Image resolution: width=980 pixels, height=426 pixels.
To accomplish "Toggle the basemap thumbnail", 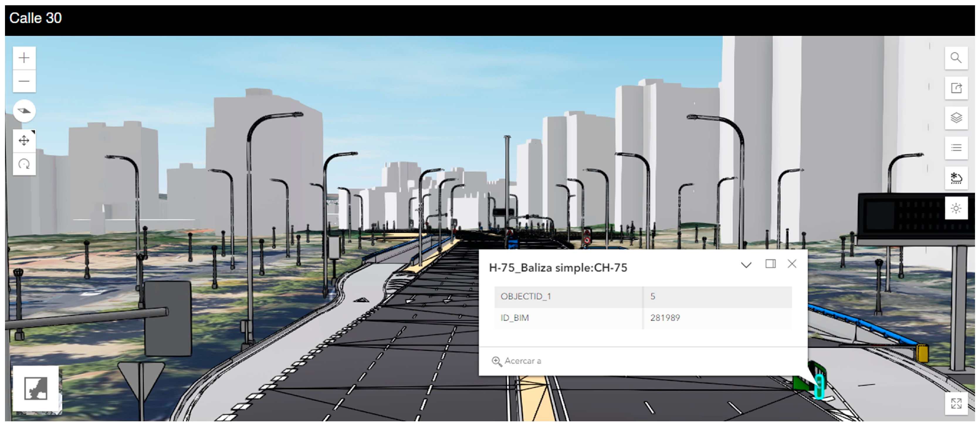I will click(36, 388).
